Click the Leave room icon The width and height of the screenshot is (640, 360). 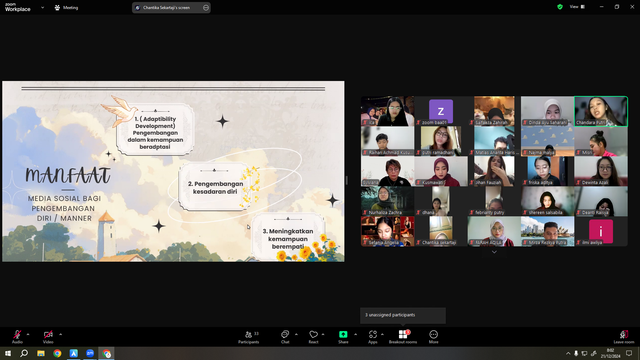(x=624, y=334)
